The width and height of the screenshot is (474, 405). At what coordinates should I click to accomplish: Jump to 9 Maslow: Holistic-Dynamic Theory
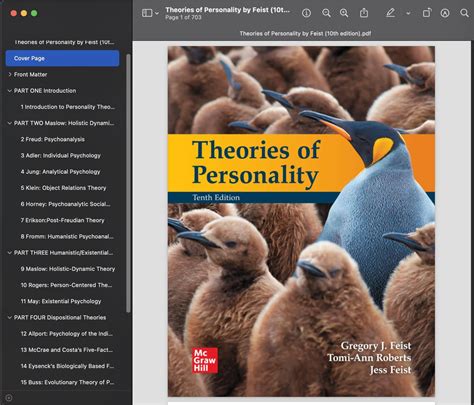click(68, 269)
